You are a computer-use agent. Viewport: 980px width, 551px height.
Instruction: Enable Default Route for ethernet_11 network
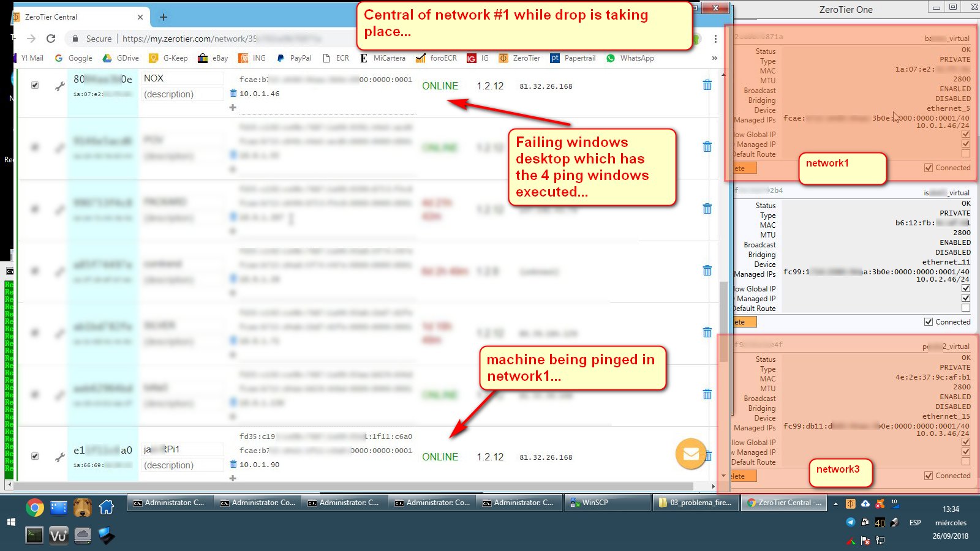tap(966, 308)
